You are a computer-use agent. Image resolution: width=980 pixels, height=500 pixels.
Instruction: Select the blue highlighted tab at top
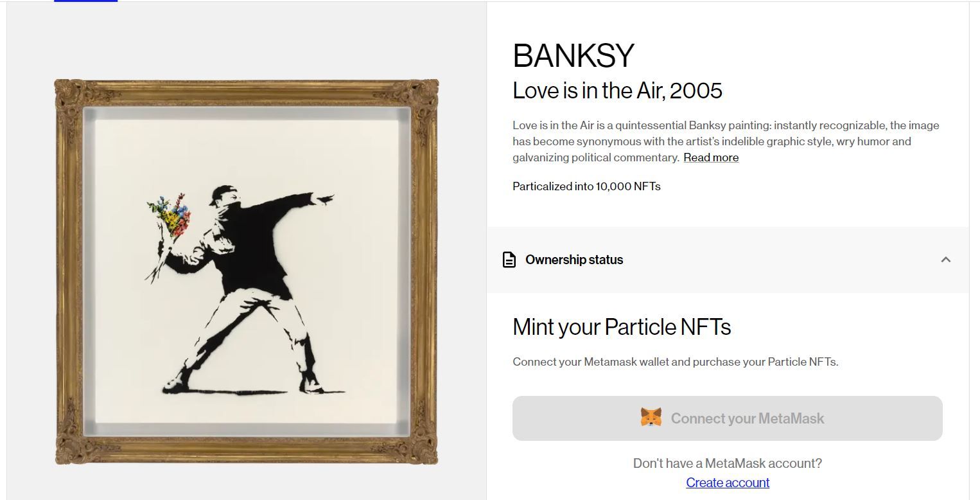click(85, 1)
